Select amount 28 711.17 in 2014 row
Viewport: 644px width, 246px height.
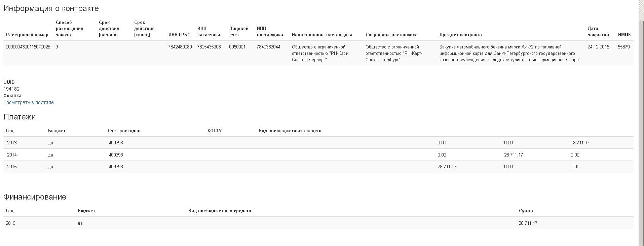coord(514,155)
